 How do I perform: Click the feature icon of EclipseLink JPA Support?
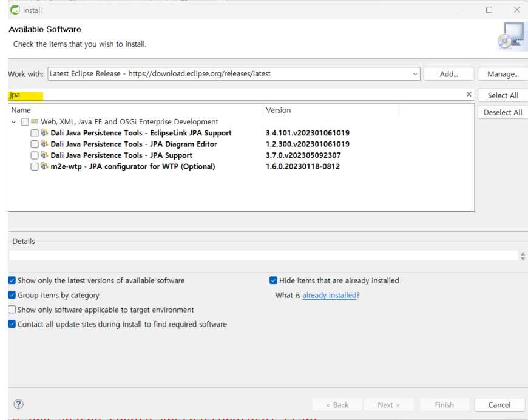[44, 132]
